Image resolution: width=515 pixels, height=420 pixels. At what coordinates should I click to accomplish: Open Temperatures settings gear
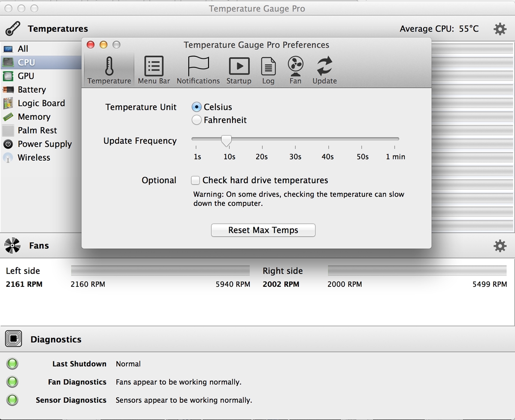[x=500, y=29]
